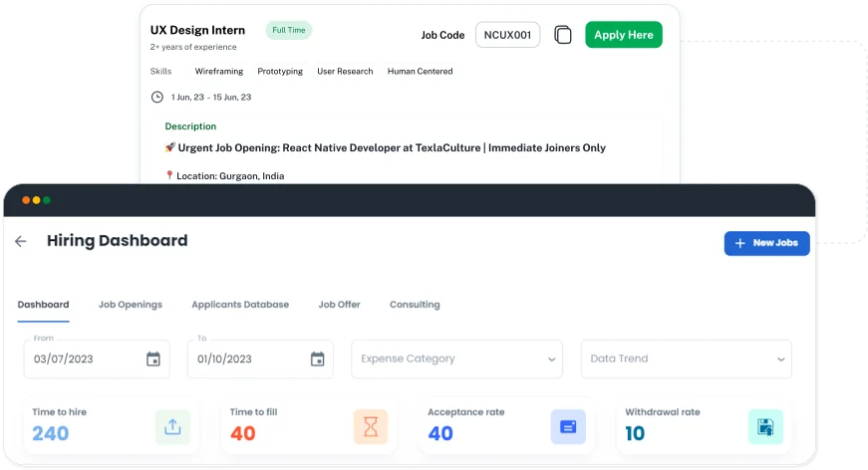Switch to the Dashboard tab

(43, 305)
